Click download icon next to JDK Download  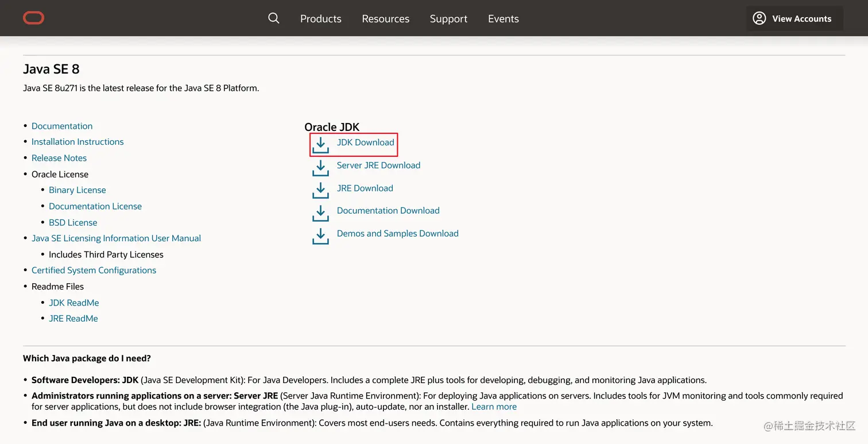pyautogui.click(x=320, y=145)
